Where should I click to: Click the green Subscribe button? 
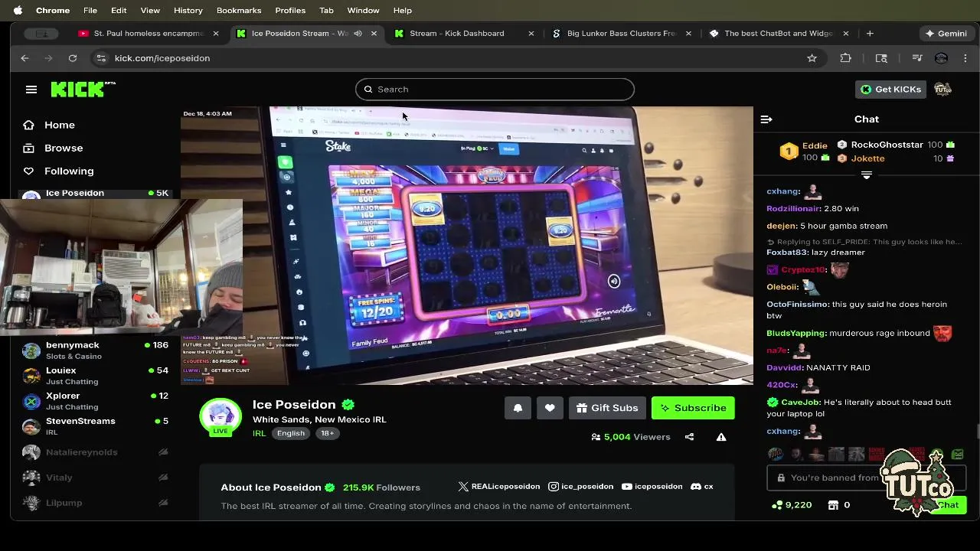click(x=693, y=408)
